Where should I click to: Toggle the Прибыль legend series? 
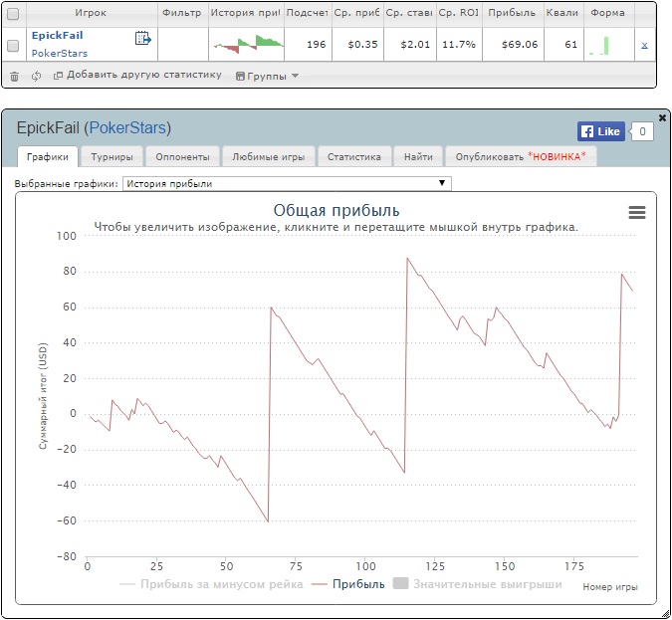tap(348, 584)
